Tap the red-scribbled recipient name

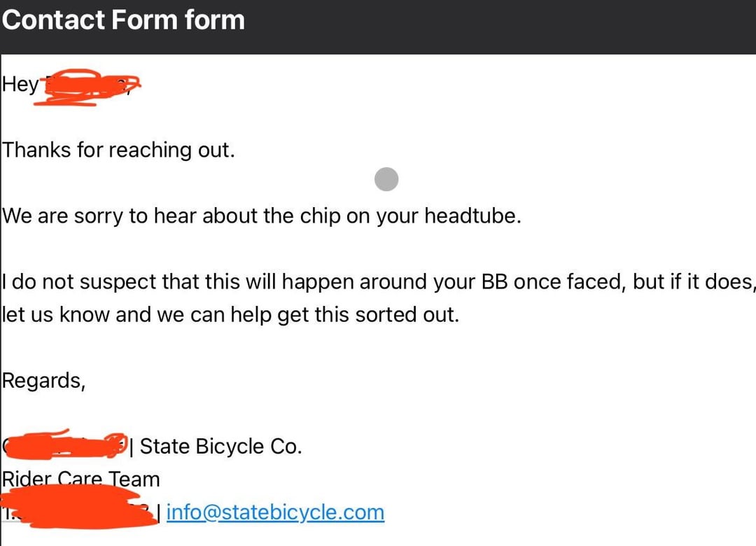[x=88, y=87]
